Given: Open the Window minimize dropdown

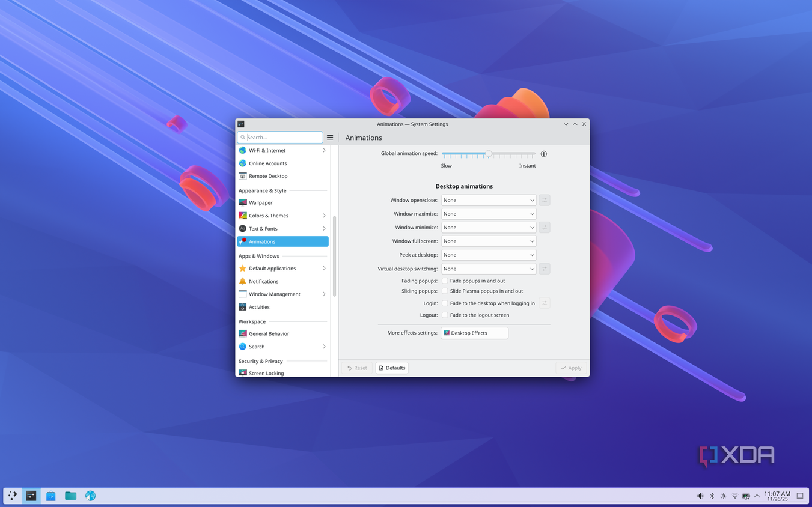Looking at the screenshot, I should tap(489, 228).
